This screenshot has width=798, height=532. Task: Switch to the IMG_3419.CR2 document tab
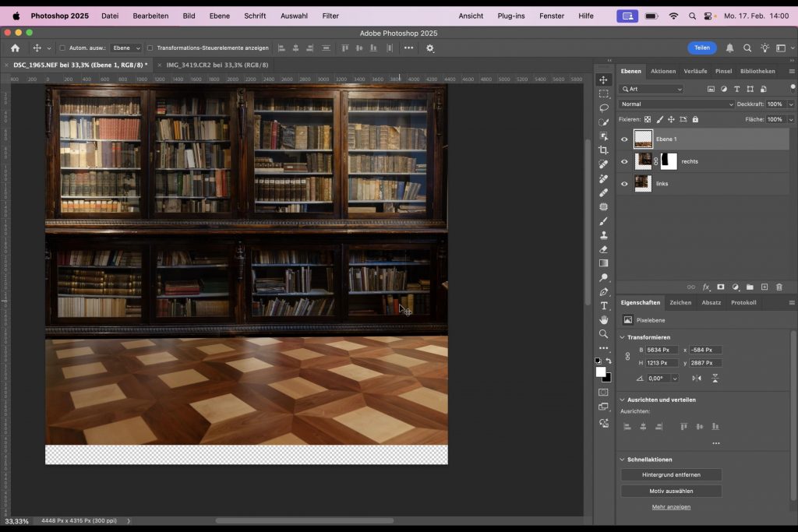[x=217, y=65]
